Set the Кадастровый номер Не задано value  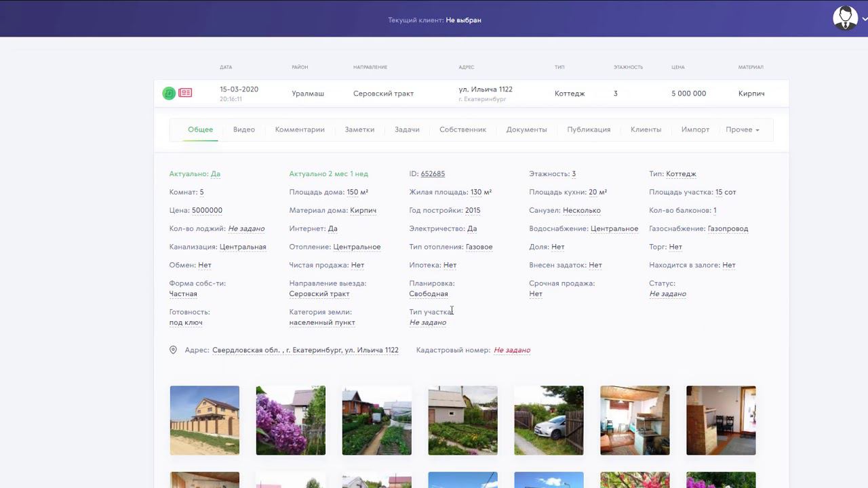click(x=512, y=350)
